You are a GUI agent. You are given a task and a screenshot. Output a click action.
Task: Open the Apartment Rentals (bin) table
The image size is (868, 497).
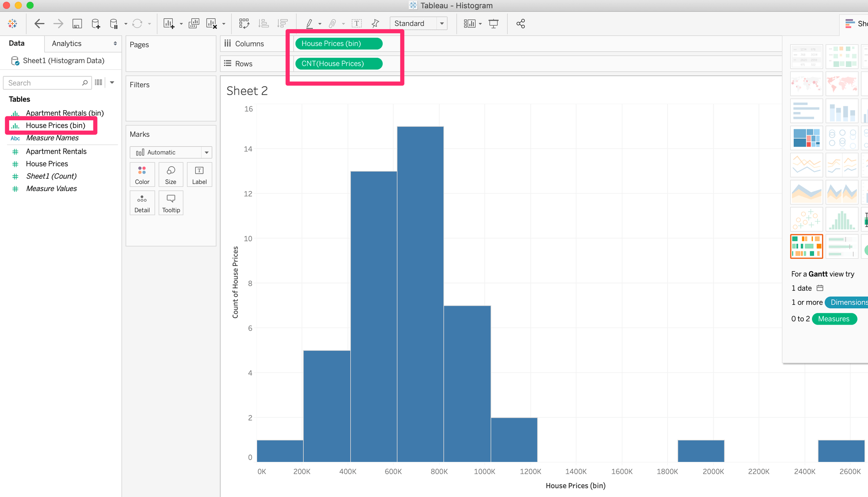pyautogui.click(x=65, y=113)
